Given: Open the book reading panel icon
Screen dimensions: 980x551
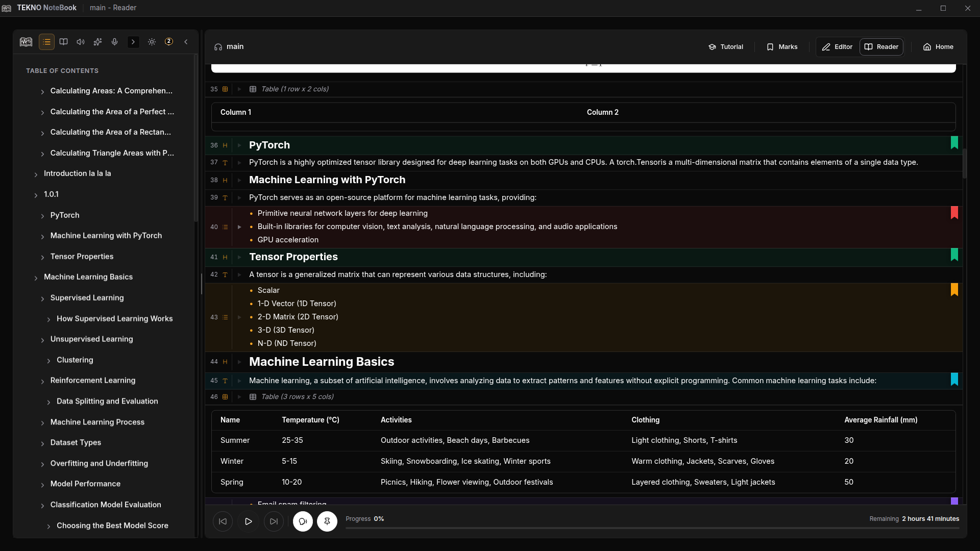Looking at the screenshot, I should coord(64,42).
